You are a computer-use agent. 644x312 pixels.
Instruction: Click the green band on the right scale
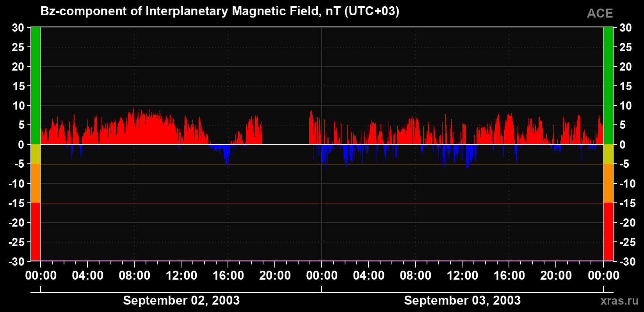(608, 86)
